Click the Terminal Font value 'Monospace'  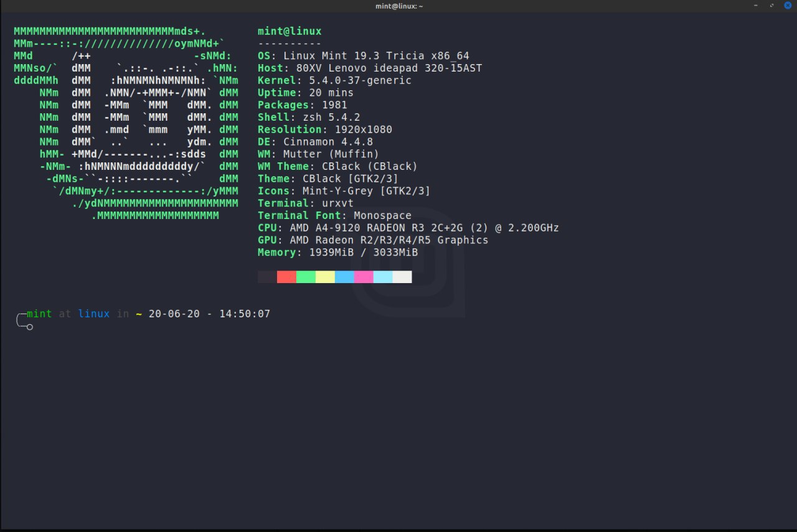click(x=383, y=215)
